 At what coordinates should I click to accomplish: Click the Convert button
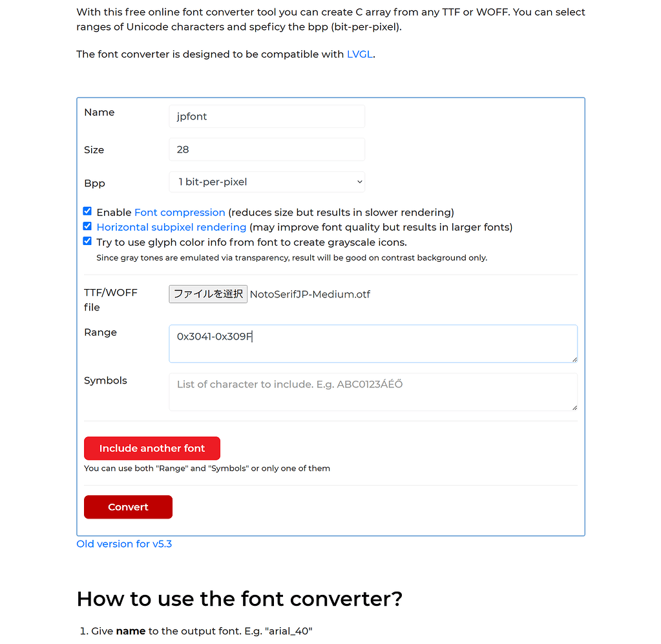(128, 507)
